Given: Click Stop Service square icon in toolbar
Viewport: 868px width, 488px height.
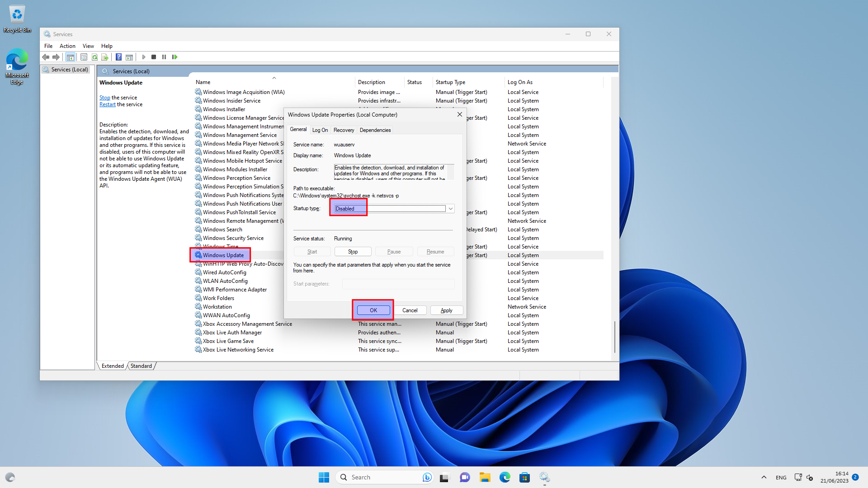Looking at the screenshot, I should tap(154, 57).
